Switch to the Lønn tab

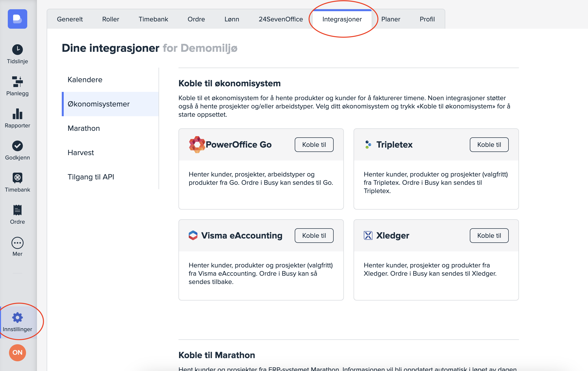[232, 19]
